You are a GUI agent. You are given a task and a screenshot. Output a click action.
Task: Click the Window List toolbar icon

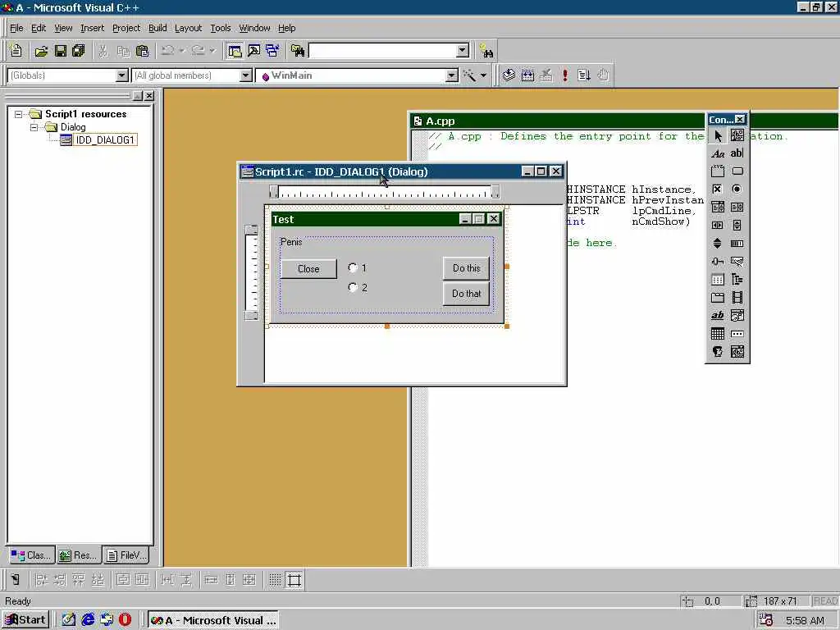272,51
